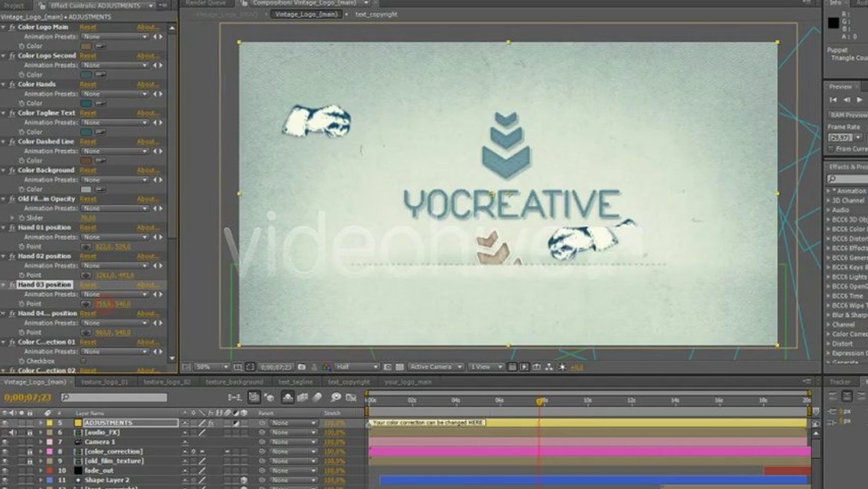This screenshot has height=489, width=868.
Task: Open Color Logo Main color swatch
Action: [87, 46]
